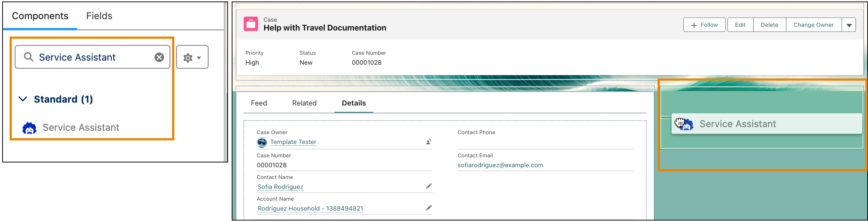Edit Account Name pencil icon
868x222 pixels.
(x=428, y=208)
